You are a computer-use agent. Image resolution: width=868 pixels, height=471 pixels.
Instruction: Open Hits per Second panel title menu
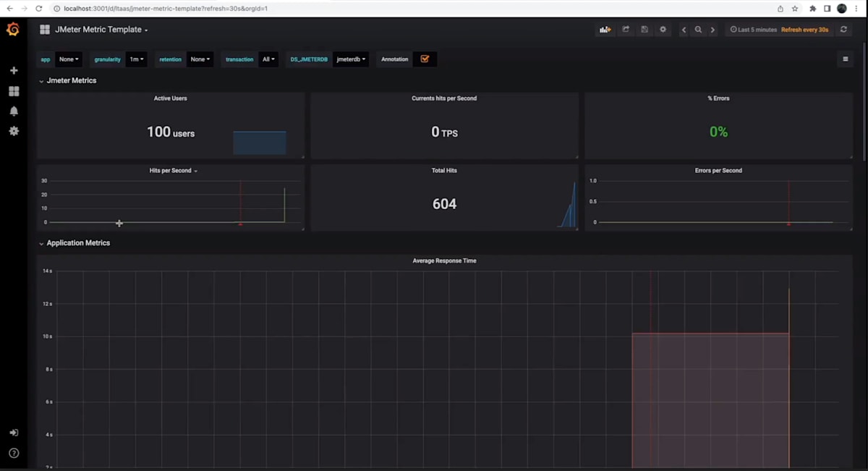pyautogui.click(x=173, y=171)
